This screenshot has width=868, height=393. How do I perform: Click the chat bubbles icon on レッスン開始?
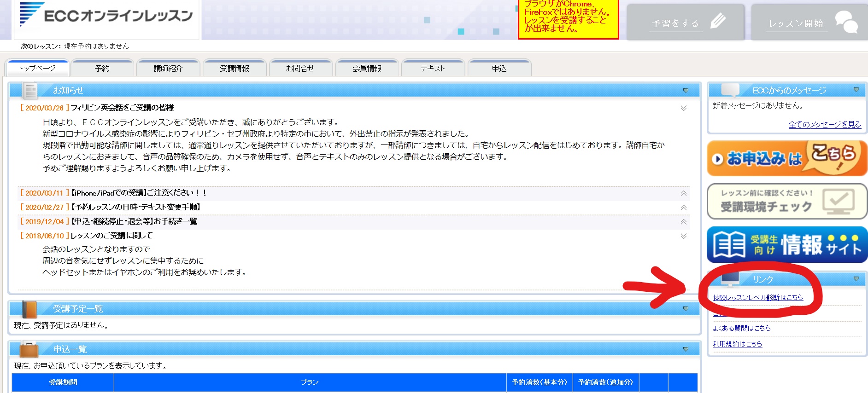click(846, 22)
